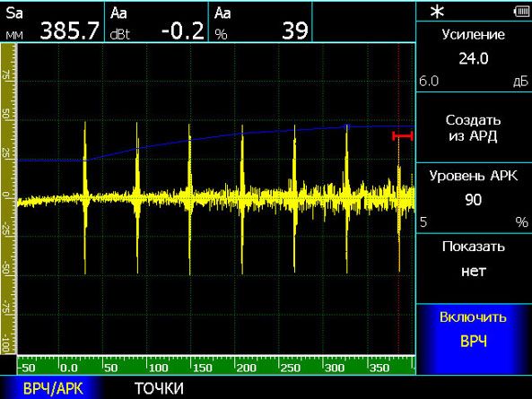Click the empty fourth measurement field

click(363, 22)
